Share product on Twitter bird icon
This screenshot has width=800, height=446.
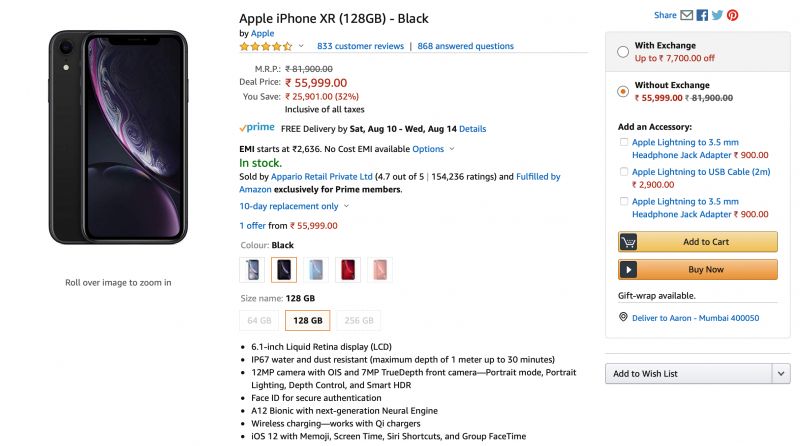717,15
